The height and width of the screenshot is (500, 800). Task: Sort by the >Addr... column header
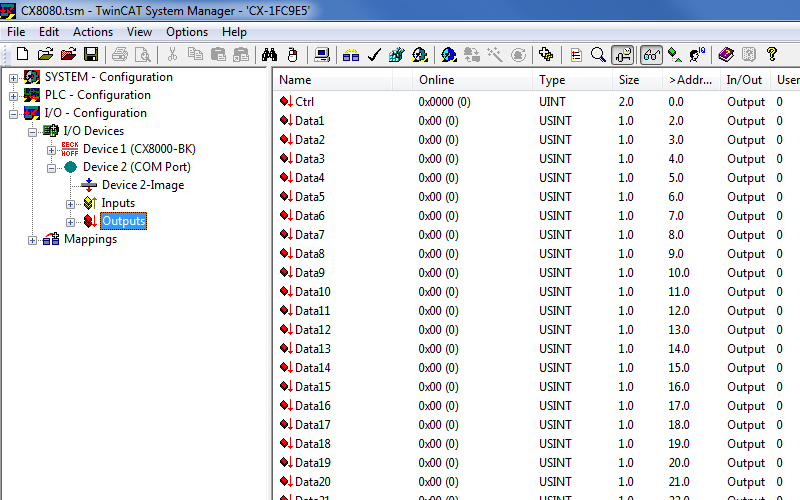point(691,80)
